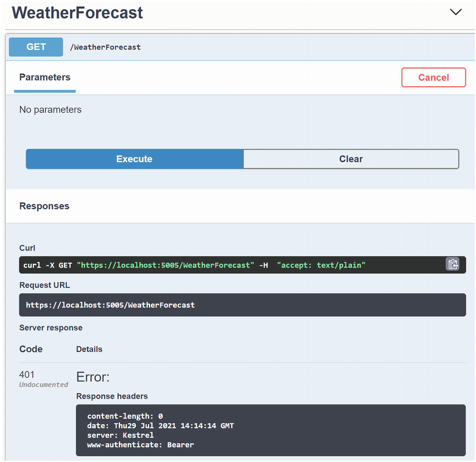Screen dimensions: 476x462
Task: Click the response headers code block
Action: 270,430
